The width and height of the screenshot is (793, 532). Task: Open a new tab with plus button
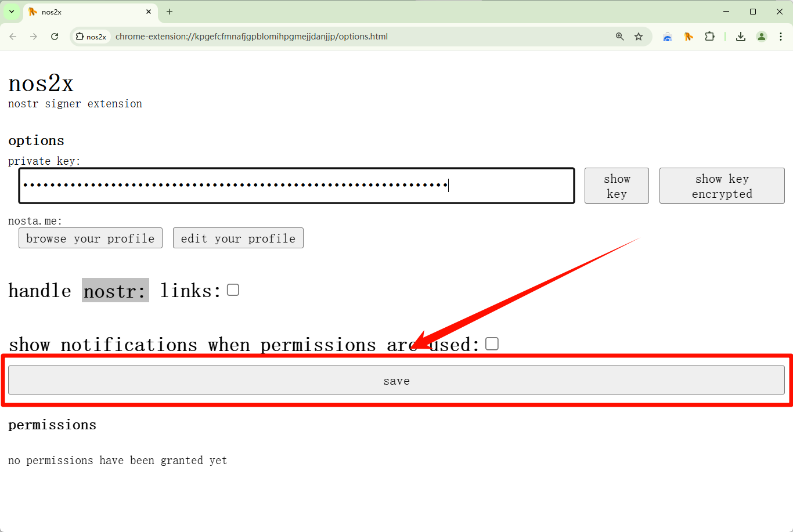[170, 12]
